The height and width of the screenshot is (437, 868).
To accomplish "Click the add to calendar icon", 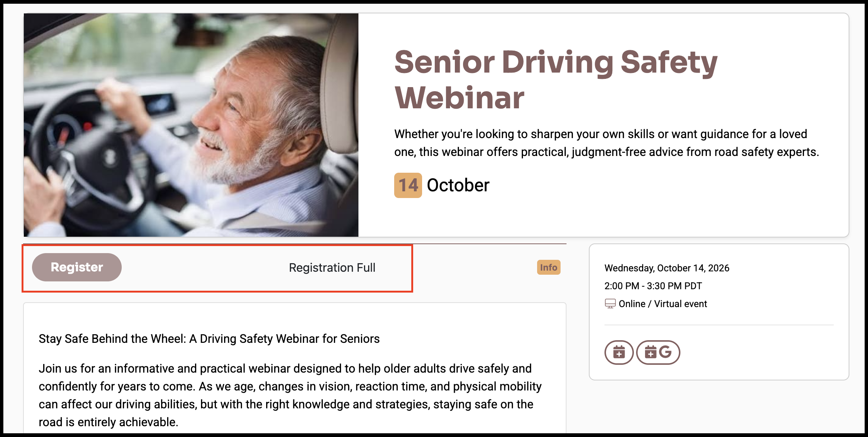I will [619, 352].
